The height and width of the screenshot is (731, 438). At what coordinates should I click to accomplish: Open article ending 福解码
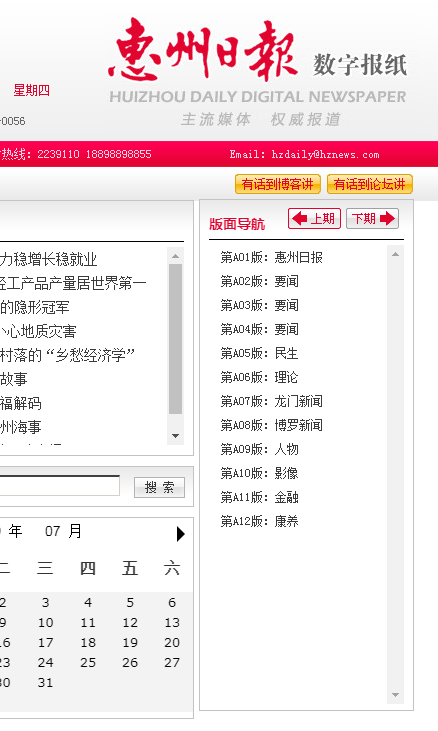(x=21, y=403)
